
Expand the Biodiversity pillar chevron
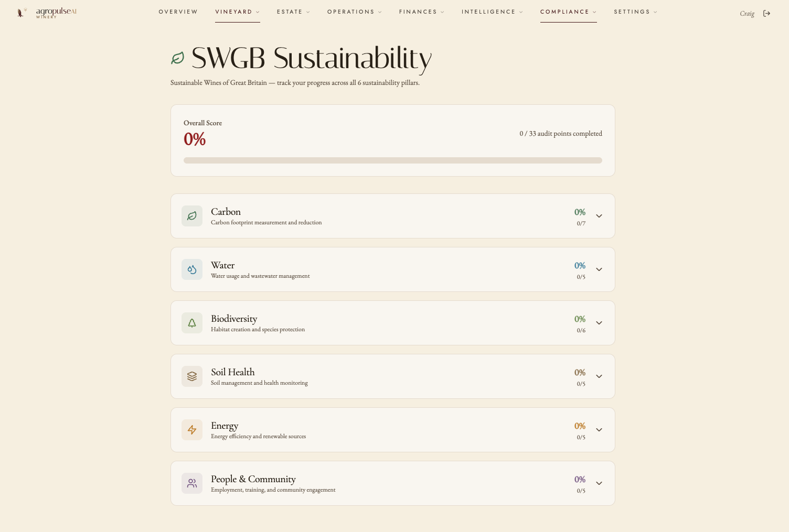[599, 323]
